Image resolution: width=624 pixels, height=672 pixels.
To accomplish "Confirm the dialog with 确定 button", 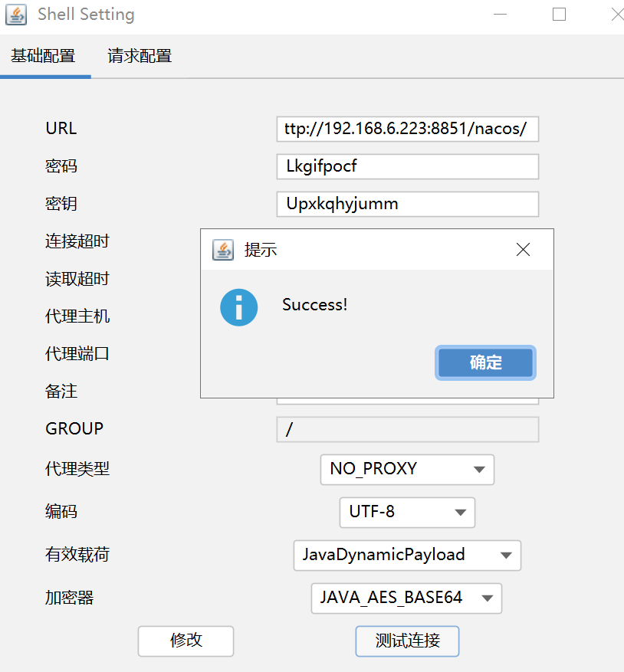I will point(485,362).
